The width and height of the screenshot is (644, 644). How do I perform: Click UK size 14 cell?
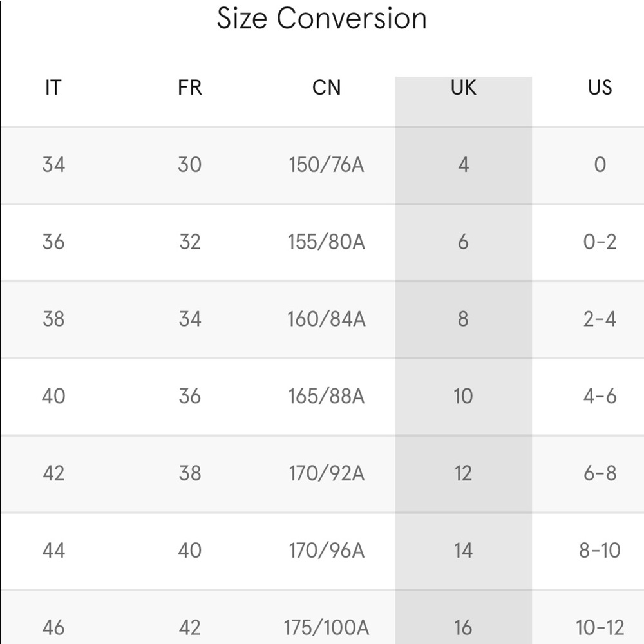[463, 551]
